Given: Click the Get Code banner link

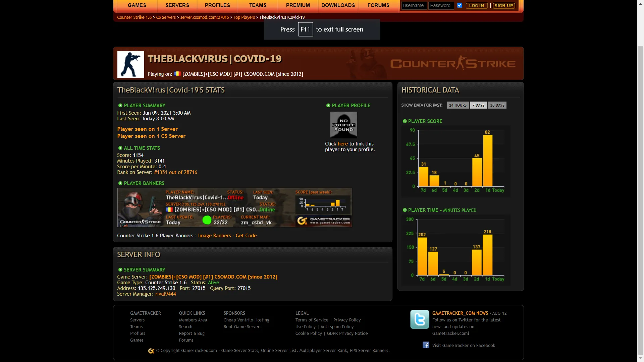Looking at the screenshot, I should point(246,236).
